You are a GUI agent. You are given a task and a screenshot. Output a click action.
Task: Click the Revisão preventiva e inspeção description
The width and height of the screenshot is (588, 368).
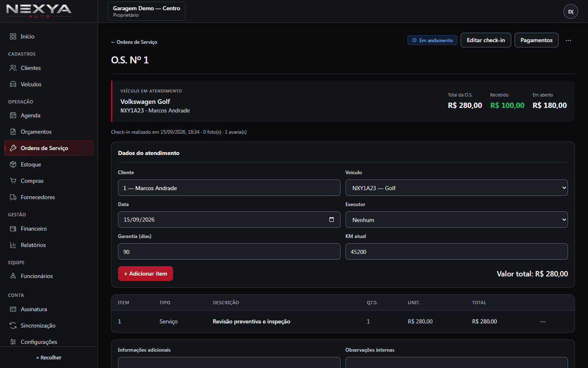click(252, 321)
